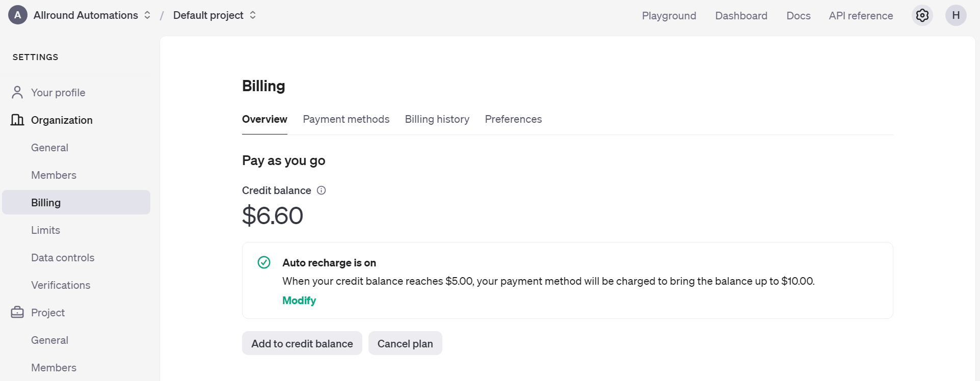Open Members under Project
Screen dimensions: 980x381
click(x=54, y=367)
